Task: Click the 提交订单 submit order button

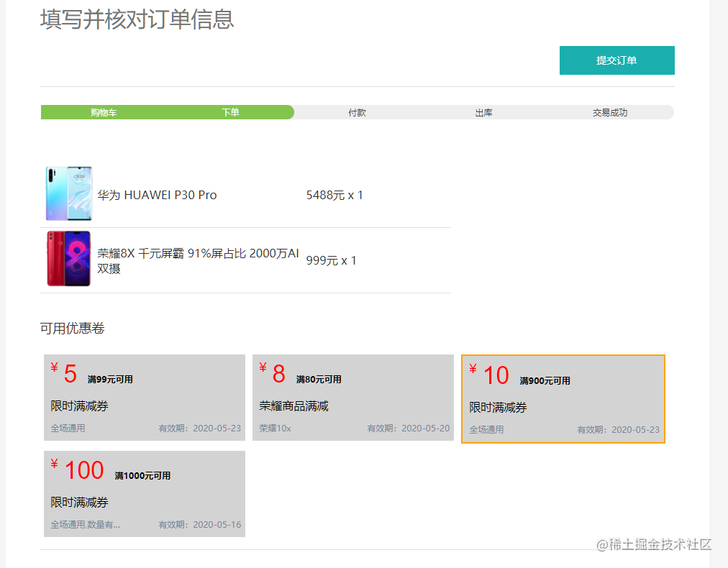Action: pos(616,60)
